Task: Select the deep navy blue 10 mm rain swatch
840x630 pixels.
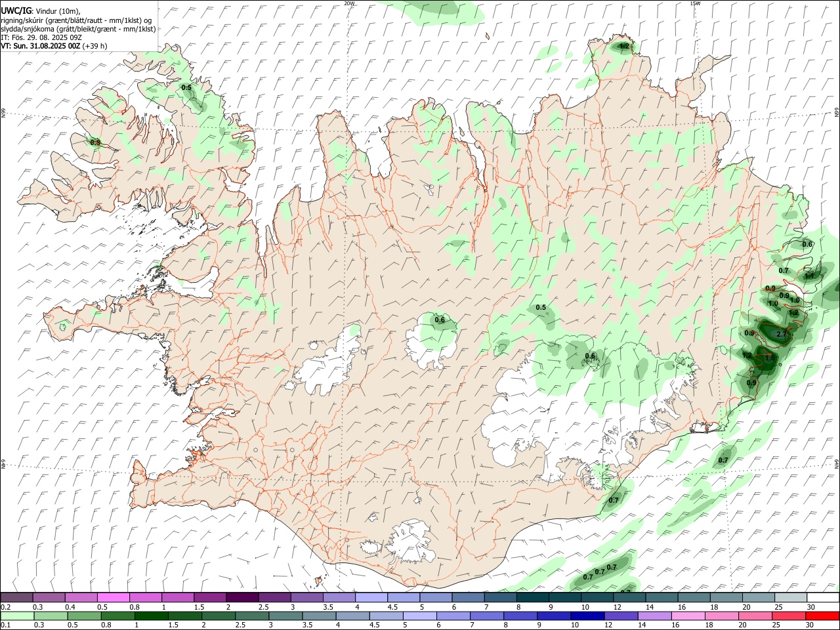Action: pyautogui.click(x=587, y=616)
